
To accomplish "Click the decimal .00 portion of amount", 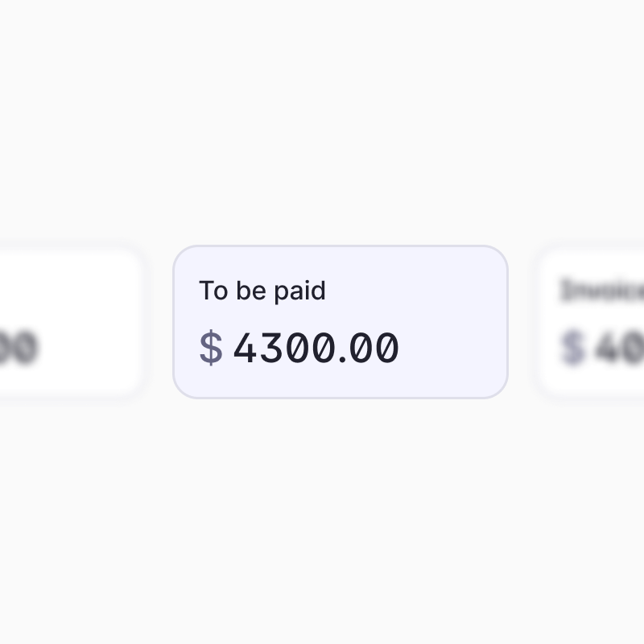I will [369, 348].
